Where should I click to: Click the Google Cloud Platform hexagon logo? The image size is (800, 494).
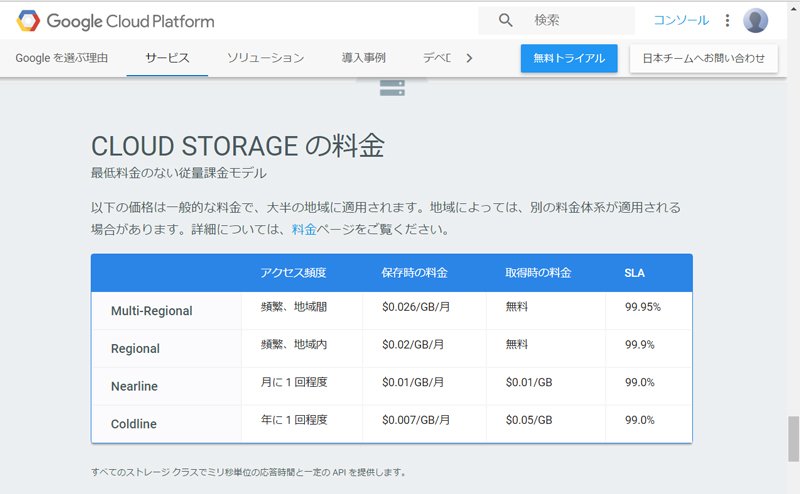pos(28,21)
